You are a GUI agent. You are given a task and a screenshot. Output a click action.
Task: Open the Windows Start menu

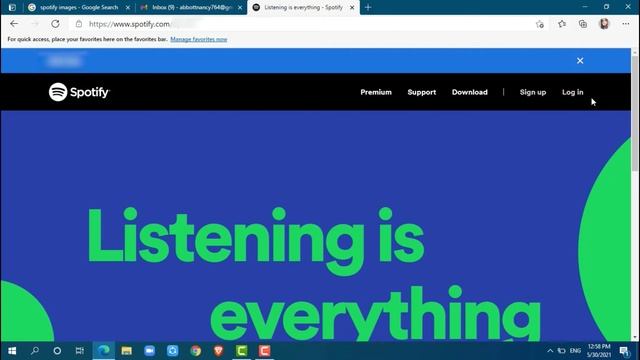click(x=12, y=351)
